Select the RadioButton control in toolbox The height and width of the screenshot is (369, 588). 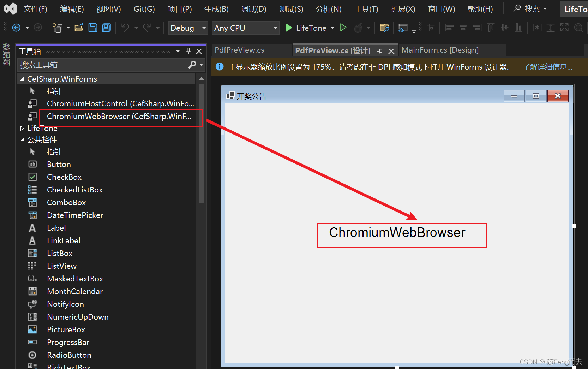point(106,355)
